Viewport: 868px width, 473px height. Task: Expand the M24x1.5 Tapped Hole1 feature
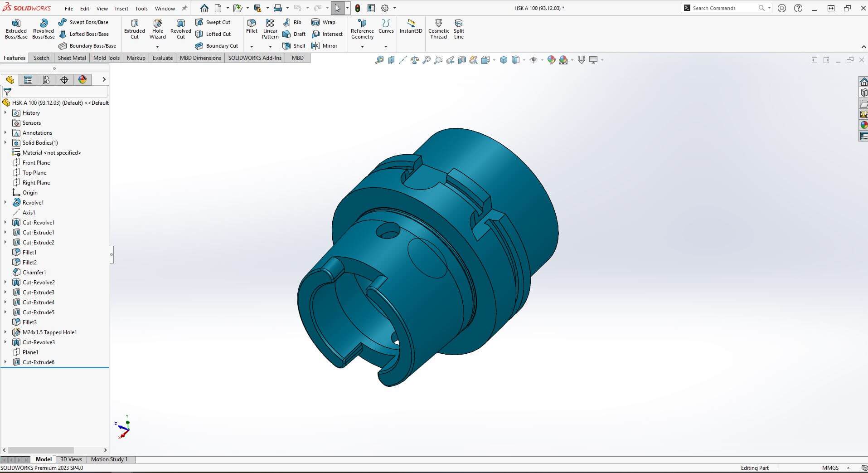tap(5, 332)
